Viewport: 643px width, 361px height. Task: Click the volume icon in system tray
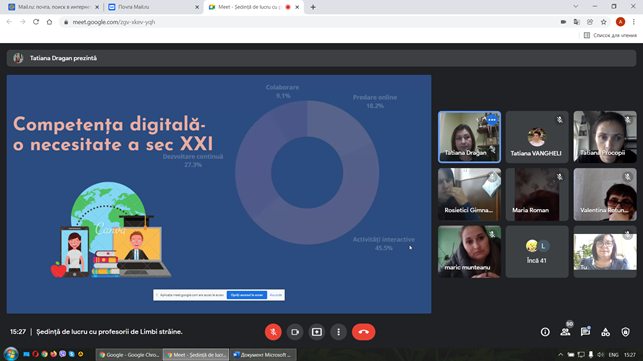point(601,355)
